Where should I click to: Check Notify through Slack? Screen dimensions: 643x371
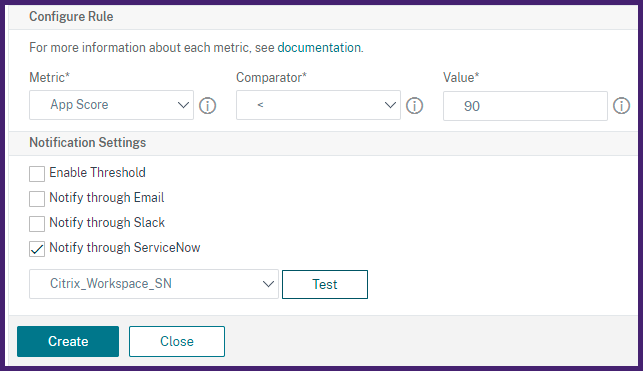(x=37, y=223)
